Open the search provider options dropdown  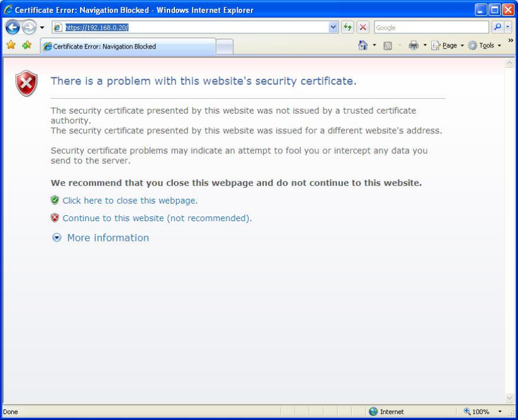pyautogui.click(x=508, y=27)
